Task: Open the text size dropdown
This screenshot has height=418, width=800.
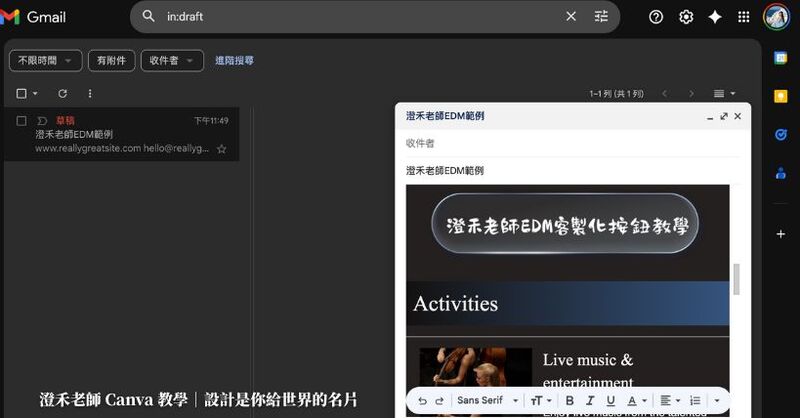Action: click(541, 401)
